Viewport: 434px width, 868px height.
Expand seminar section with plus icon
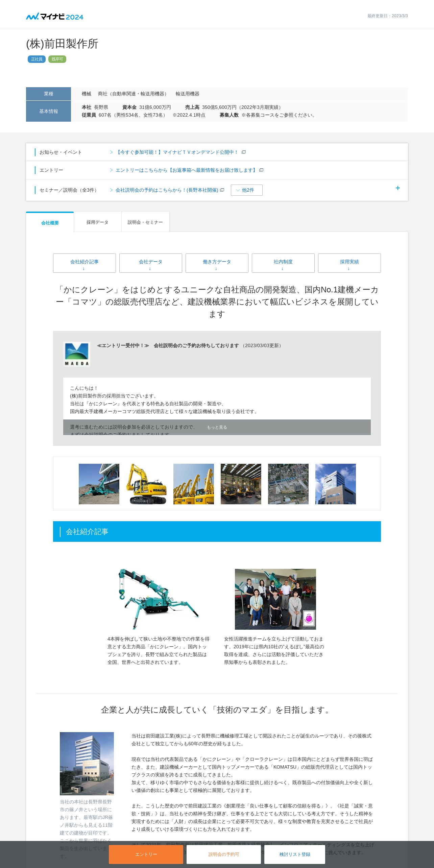click(x=398, y=188)
